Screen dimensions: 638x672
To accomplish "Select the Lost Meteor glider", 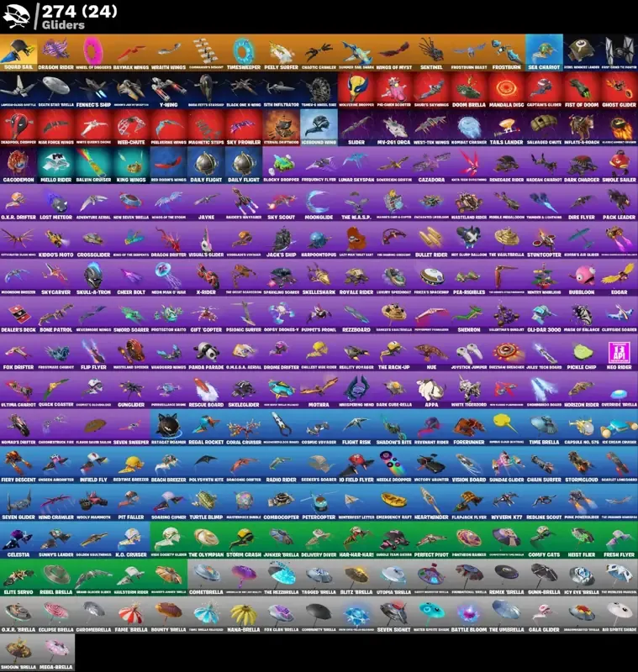I will coord(56,202).
